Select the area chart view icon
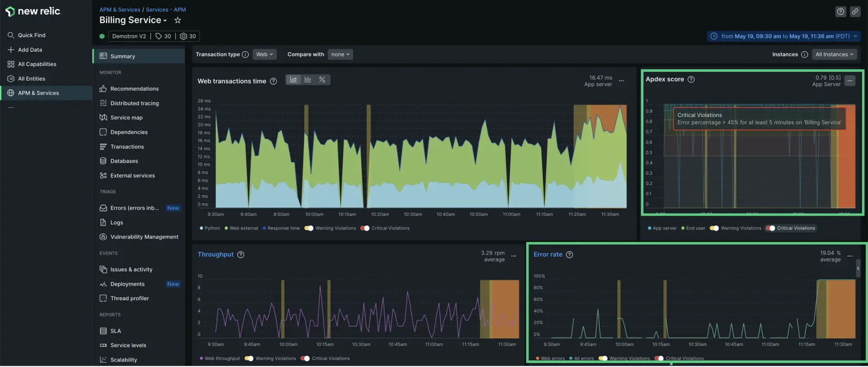This screenshot has height=367, width=868. click(293, 80)
